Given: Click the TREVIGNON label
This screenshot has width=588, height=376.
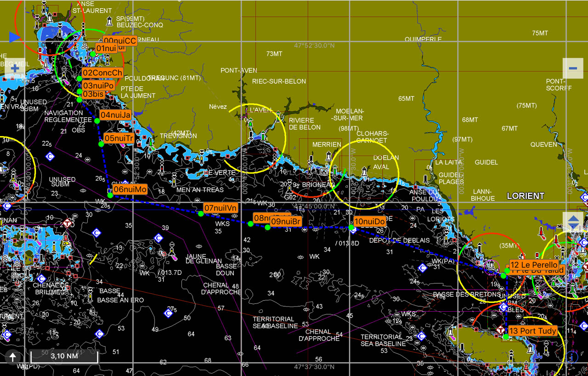Looking at the screenshot, I should coord(178,136).
